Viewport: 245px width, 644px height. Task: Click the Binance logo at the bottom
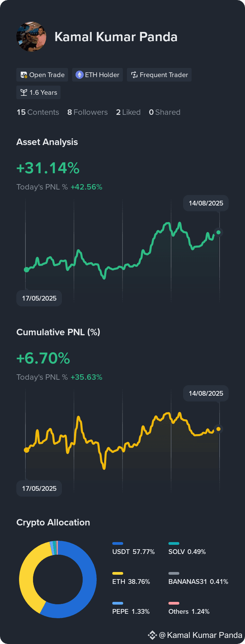click(x=152, y=635)
